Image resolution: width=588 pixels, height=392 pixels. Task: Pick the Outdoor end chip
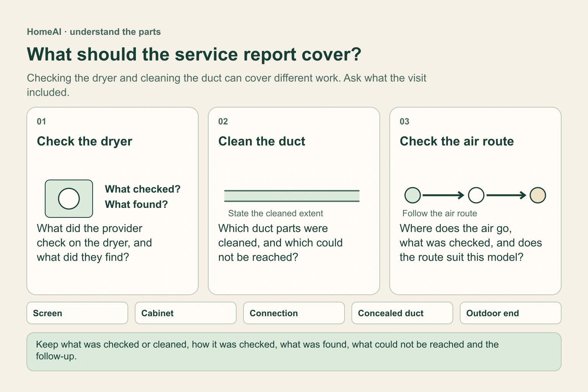(511, 313)
